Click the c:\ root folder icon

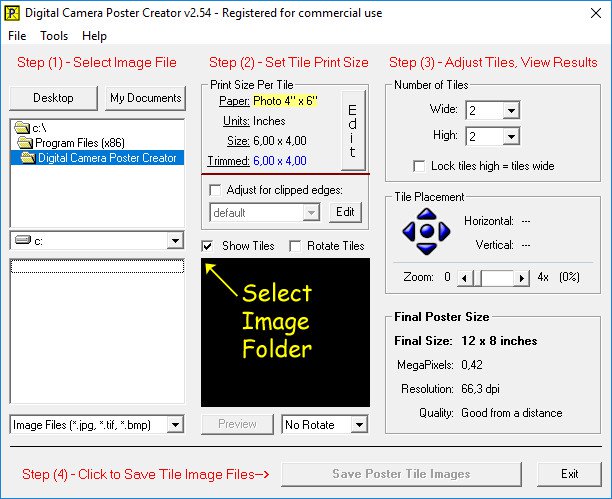click(x=22, y=127)
